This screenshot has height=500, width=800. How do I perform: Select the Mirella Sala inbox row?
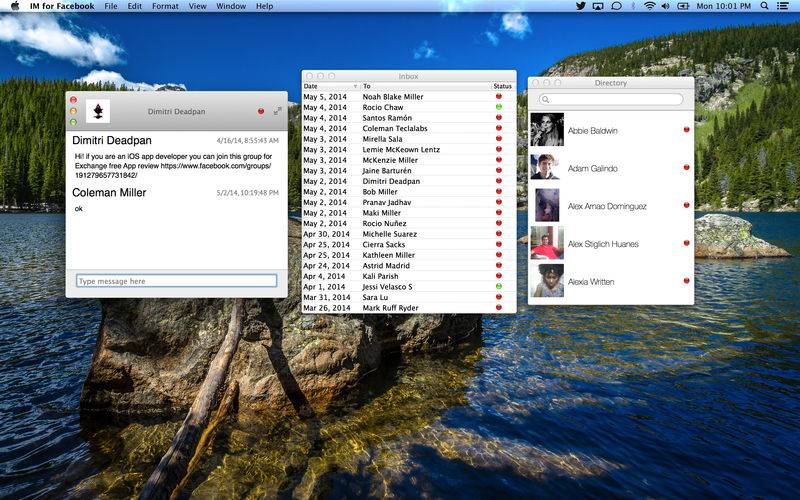[409, 139]
